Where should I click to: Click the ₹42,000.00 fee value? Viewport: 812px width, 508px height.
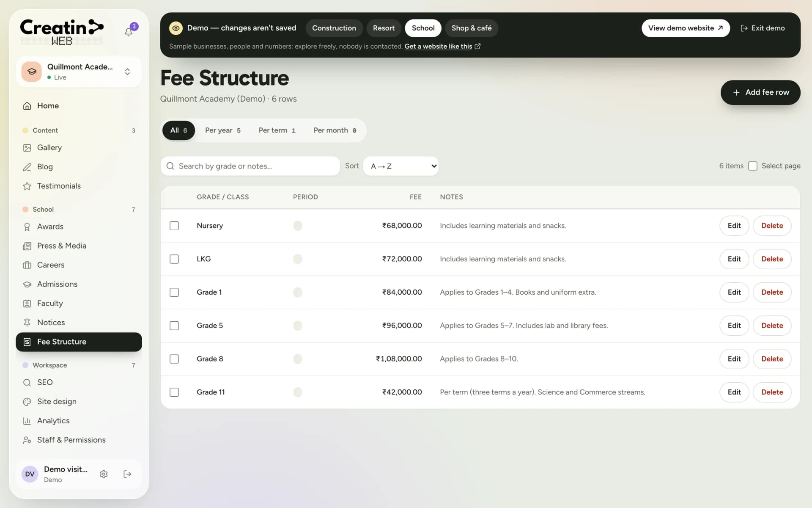(x=402, y=392)
